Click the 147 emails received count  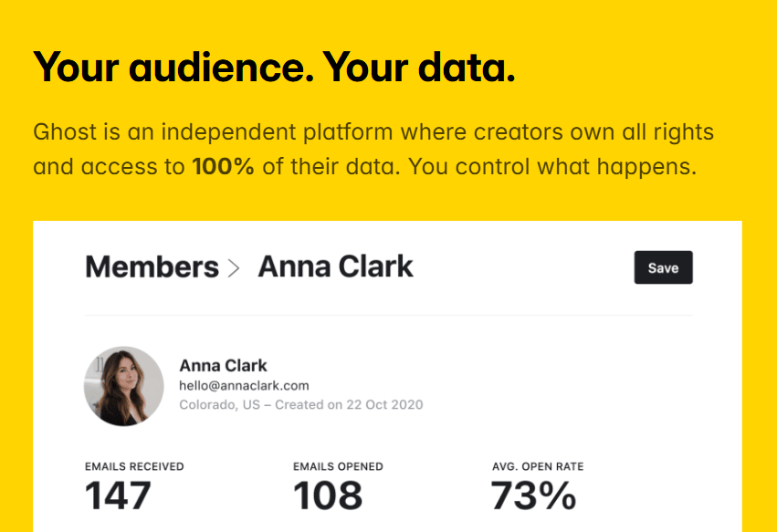click(x=118, y=495)
